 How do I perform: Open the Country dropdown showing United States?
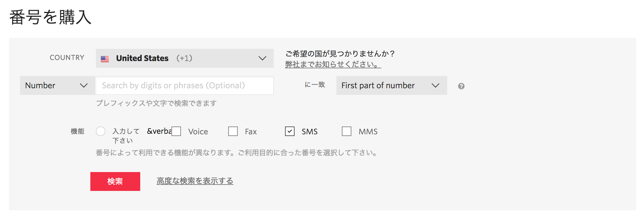(x=185, y=58)
